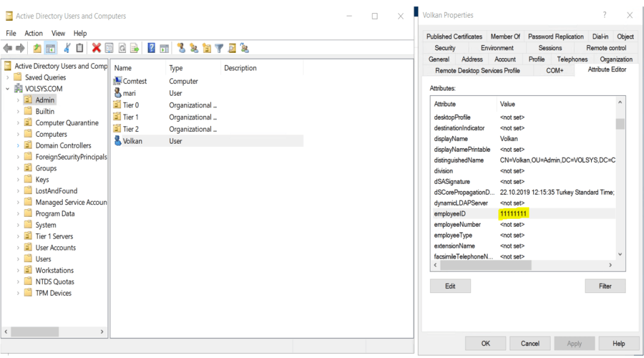
Task: Expand the Domain Controllers tree node
Action: [x=18, y=146]
